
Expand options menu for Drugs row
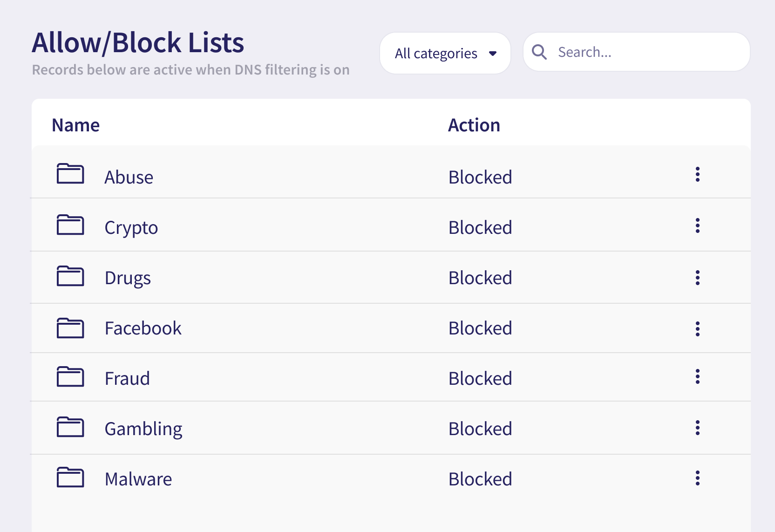pyautogui.click(x=697, y=278)
